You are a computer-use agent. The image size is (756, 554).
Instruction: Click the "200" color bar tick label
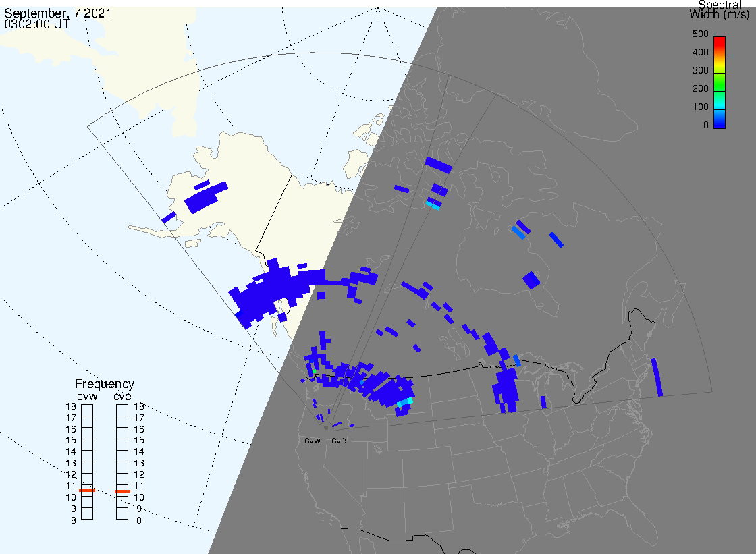coord(700,88)
